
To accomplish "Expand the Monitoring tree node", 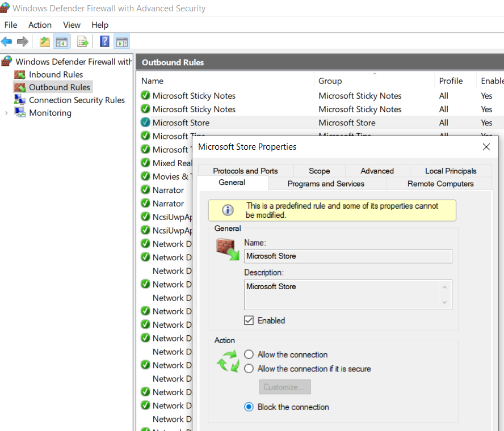I will (x=6, y=113).
